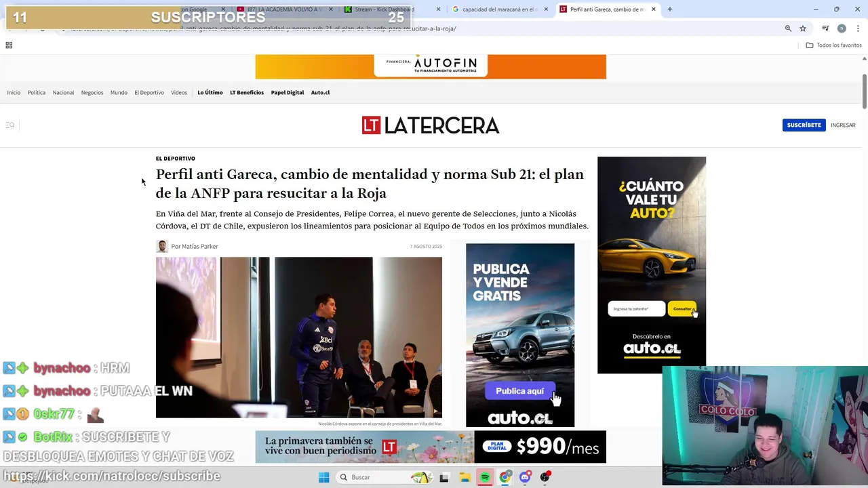This screenshot has height=488, width=868.
Task: Click the Chrome icon in the taskbar
Action: 505,477
